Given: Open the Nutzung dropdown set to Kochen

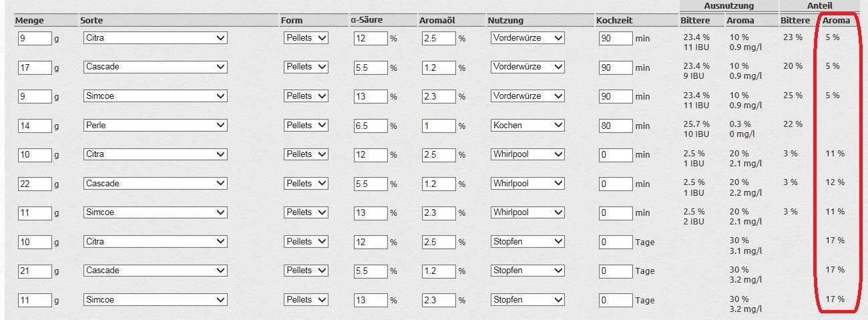Looking at the screenshot, I should [527, 125].
